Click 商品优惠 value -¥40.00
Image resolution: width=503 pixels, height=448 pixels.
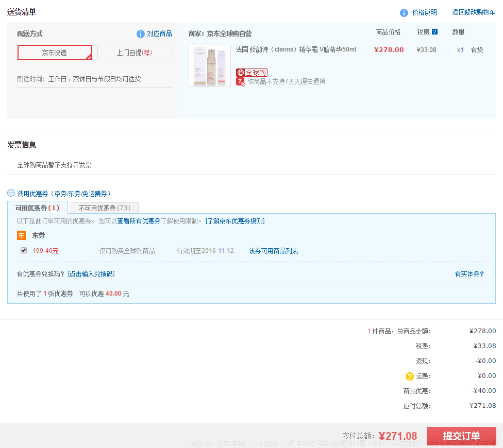(483, 391)
